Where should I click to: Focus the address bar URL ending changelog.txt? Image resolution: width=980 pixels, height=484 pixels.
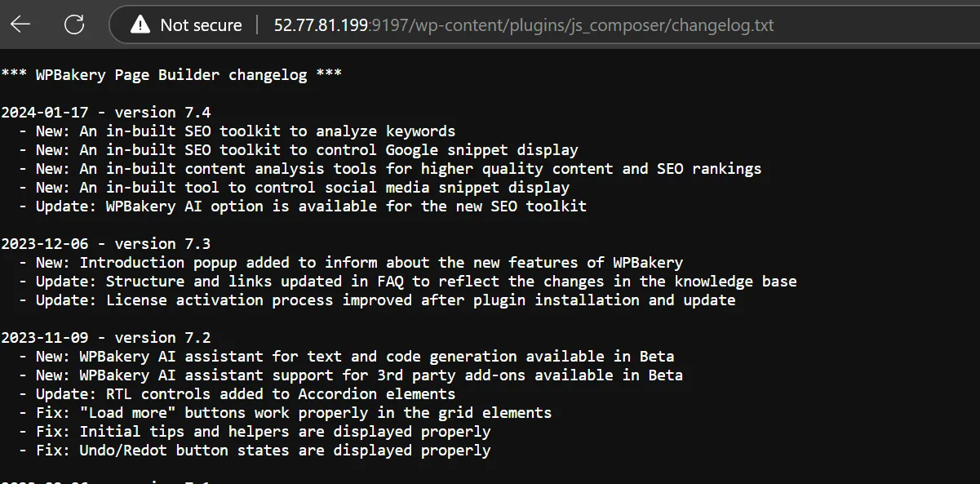click(524, 25)
